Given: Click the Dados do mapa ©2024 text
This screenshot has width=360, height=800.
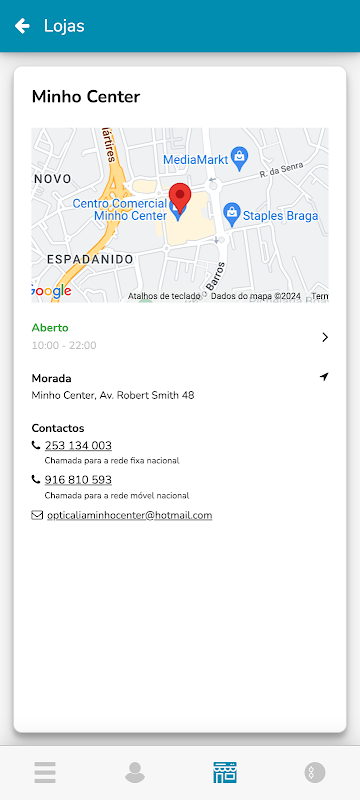Looking at the screenshot, I should [255, 296].
